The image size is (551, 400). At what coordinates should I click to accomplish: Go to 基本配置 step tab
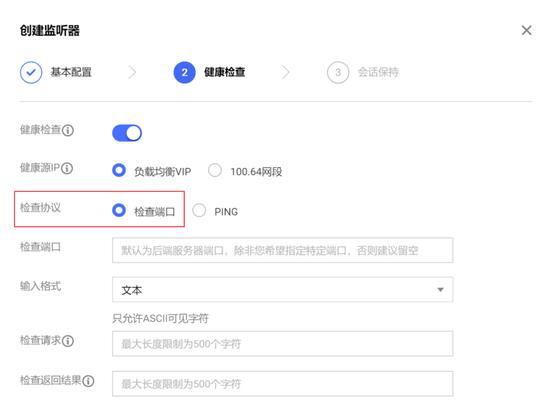(71, 72)
